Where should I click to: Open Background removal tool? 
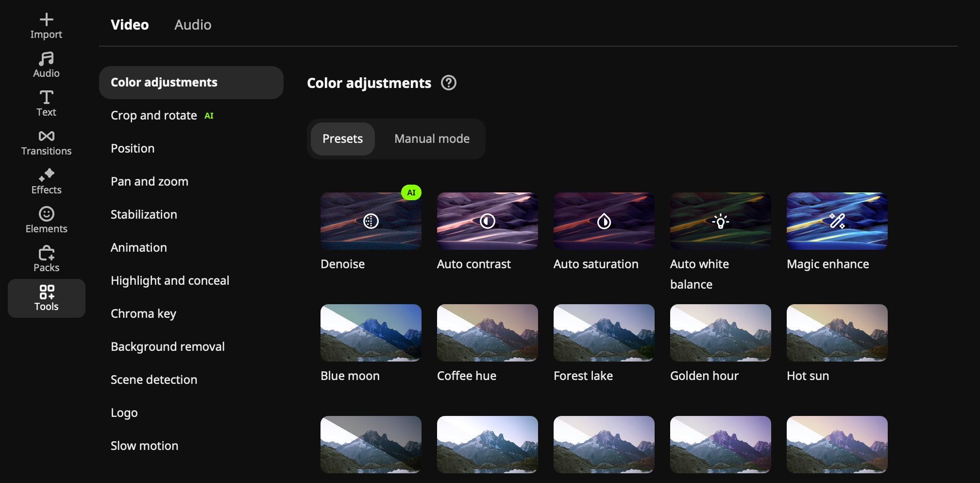[191, 347]
